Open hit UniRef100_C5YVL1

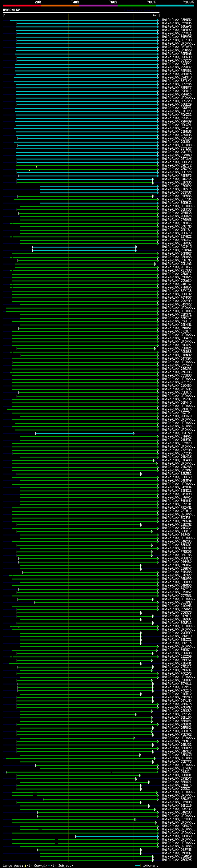point(177,34)
